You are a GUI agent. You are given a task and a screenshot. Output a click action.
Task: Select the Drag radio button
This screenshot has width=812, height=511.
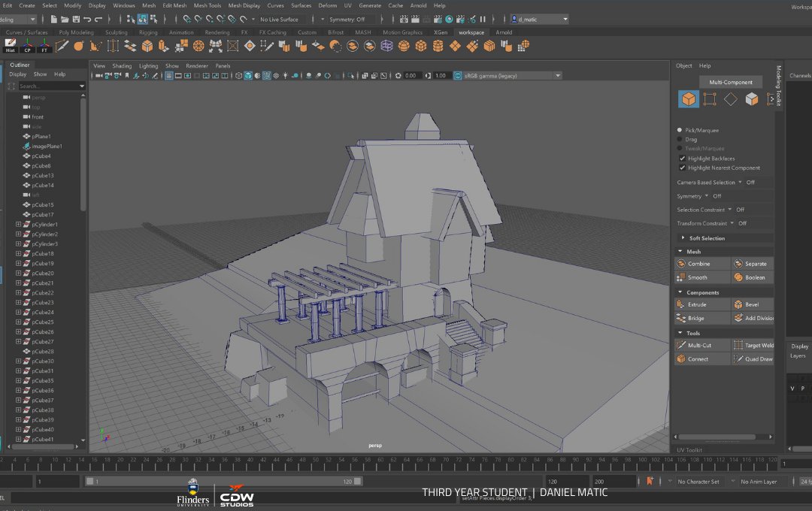pos(680,139)
